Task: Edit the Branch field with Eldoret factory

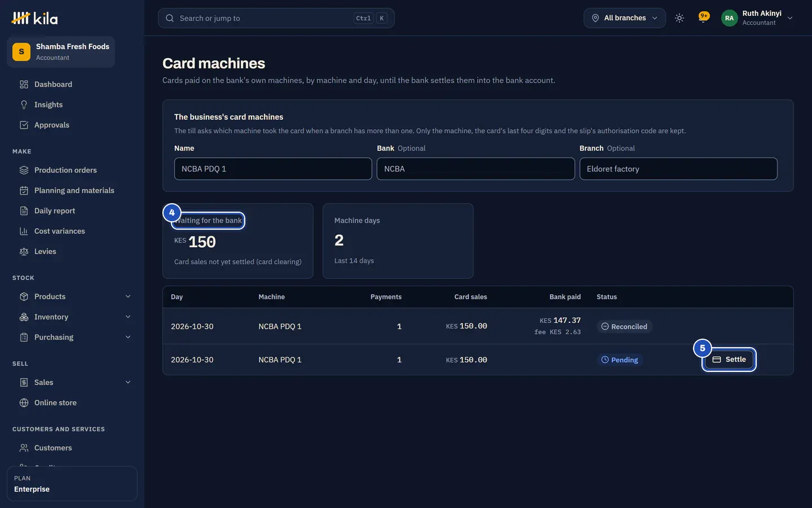Action: tap(678, 169)
